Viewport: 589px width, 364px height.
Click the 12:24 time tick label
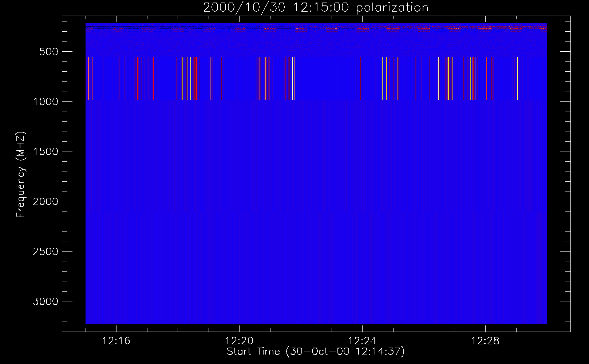pyautogui.click(x=362, y=341)
